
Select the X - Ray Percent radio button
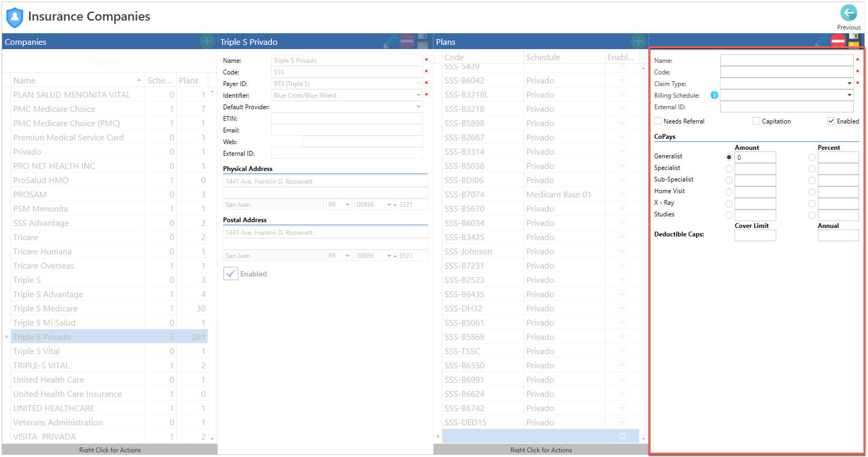[x=812, y=204]
